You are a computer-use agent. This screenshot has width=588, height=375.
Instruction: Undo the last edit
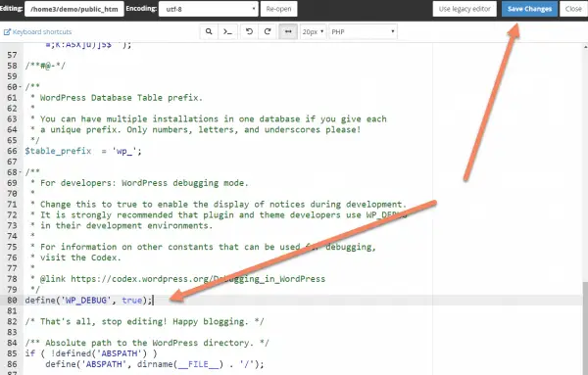pyautogui.click(x=249, y=32)
